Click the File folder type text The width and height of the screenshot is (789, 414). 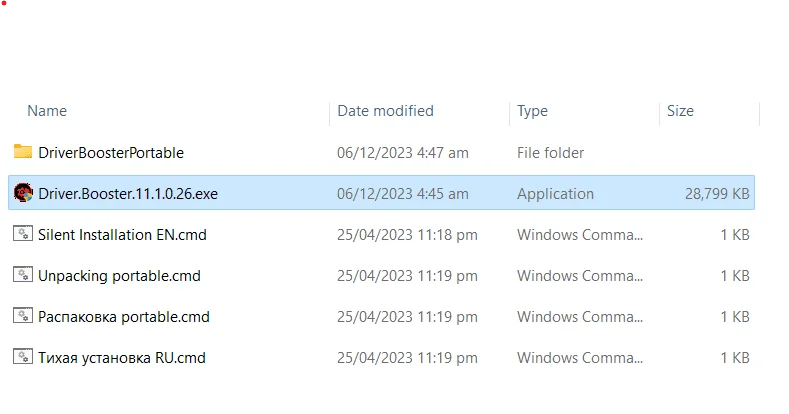point(550,152)
